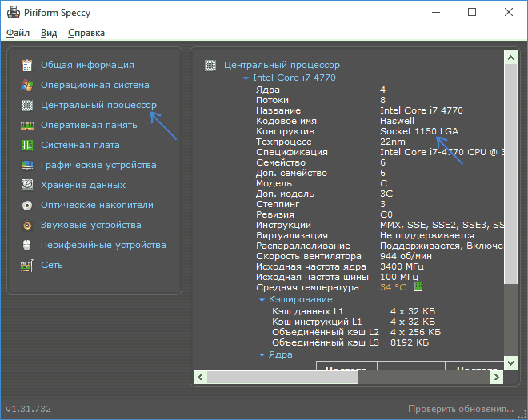Click the Socket 1150 LGA value
528x420 pixels.
419,131
